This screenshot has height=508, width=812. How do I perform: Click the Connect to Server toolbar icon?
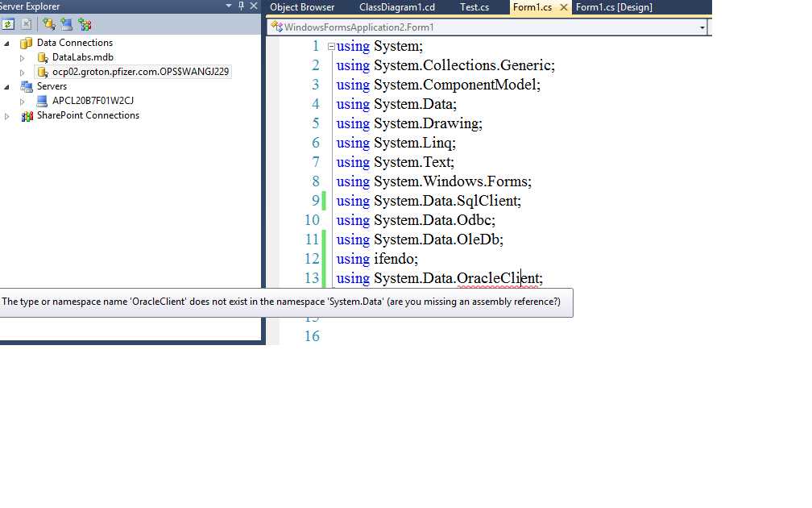(66, 24)
